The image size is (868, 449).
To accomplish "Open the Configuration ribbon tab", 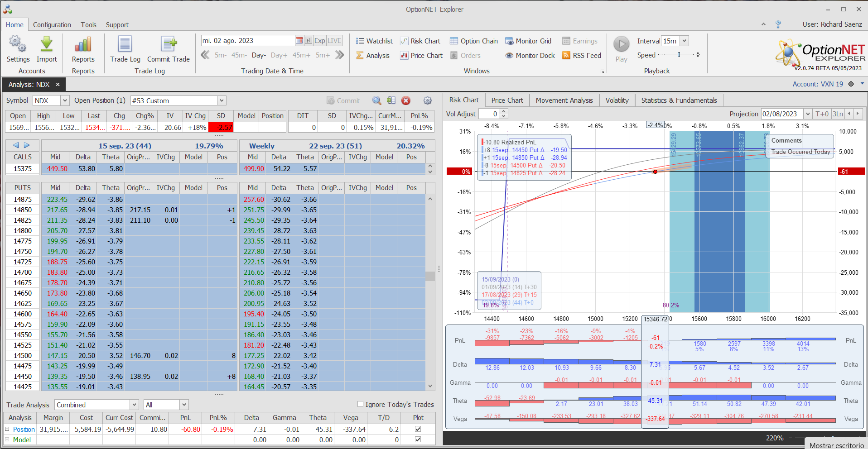I will (52, 25).
